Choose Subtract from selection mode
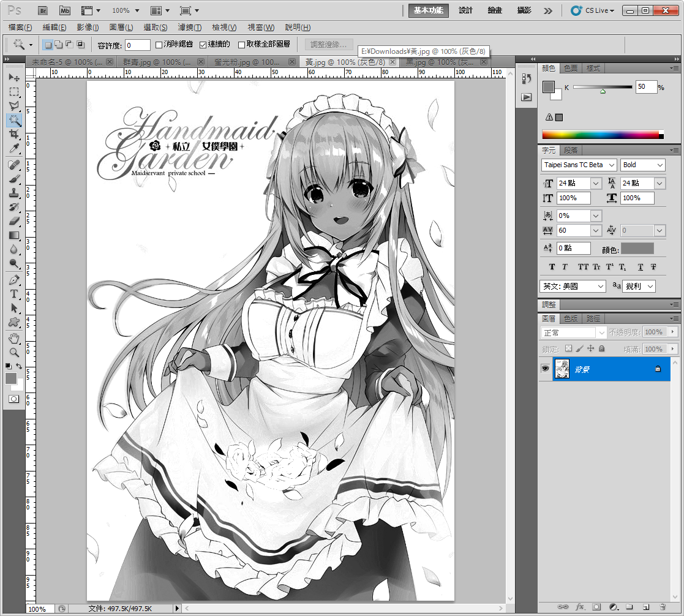This screenshot has height=616, width=684. point(69,45)
